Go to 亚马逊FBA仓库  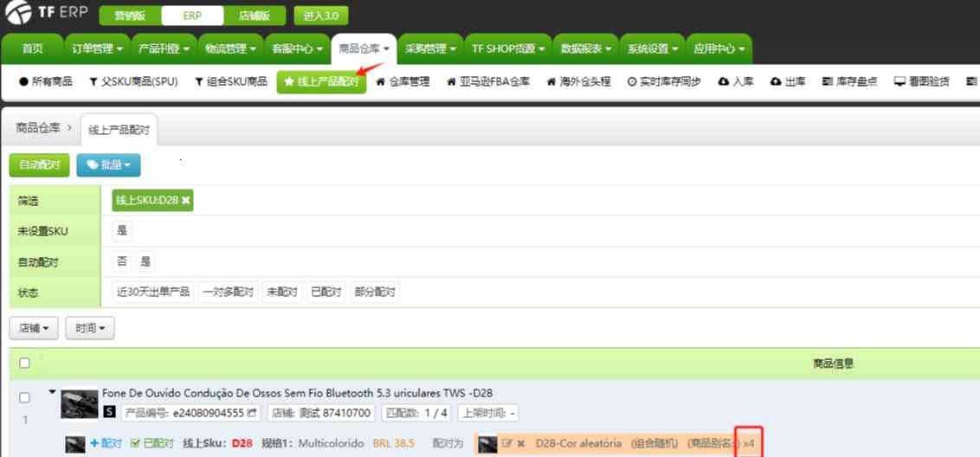(489, 82)
